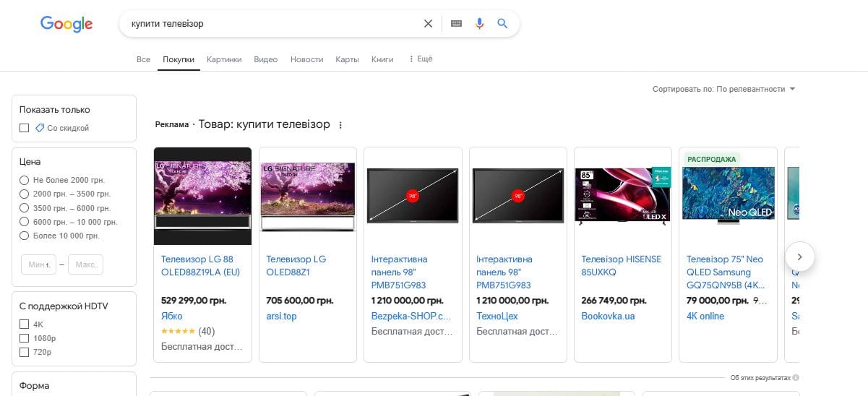The height and width of the screenshot is (396, 868).
Task: Click the Форма filter heading
Action: (35, 386)
